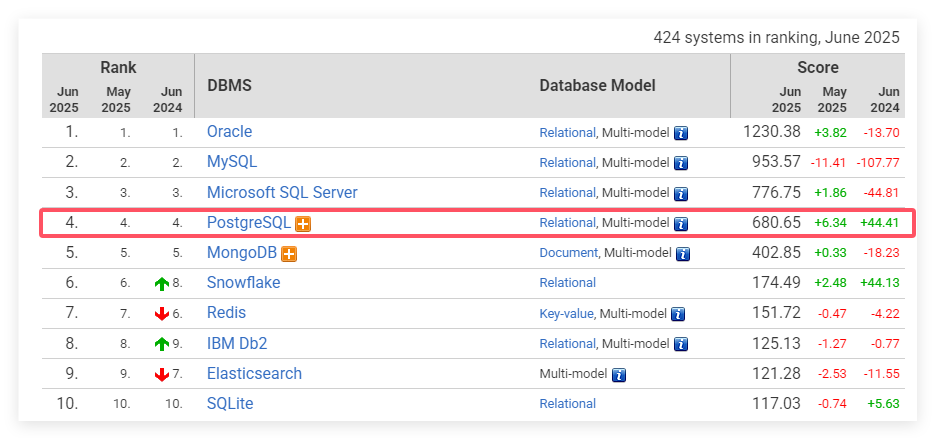
Task: Click Relational model link in PostgreSQL row
Action: tap(567, 223)
